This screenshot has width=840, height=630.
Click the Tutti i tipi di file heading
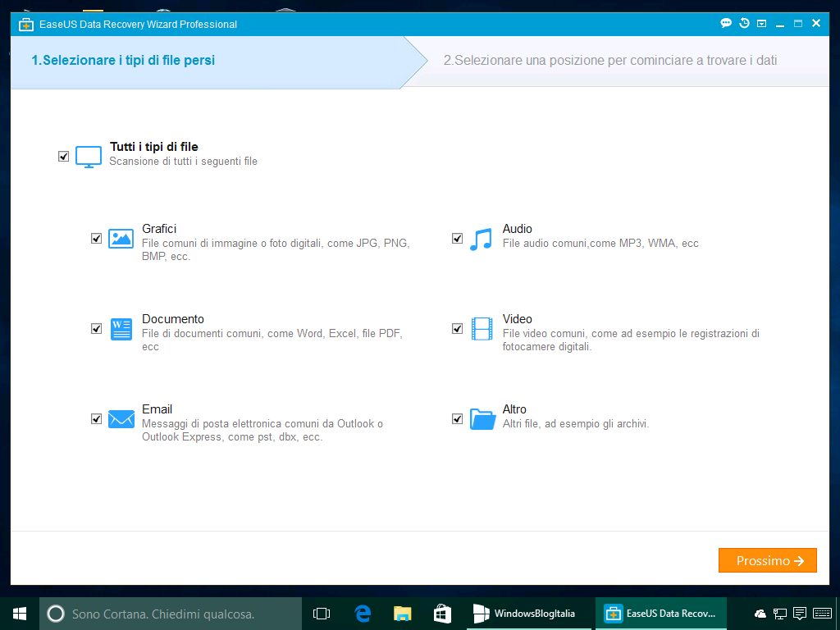click(153, 147)
